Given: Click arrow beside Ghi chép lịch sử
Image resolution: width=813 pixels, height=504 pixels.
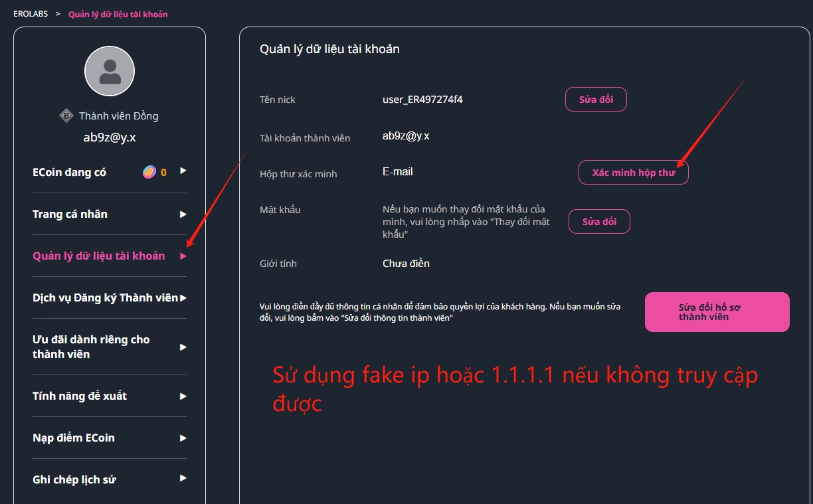Looking at the screenshot, I should pos(183,479).
